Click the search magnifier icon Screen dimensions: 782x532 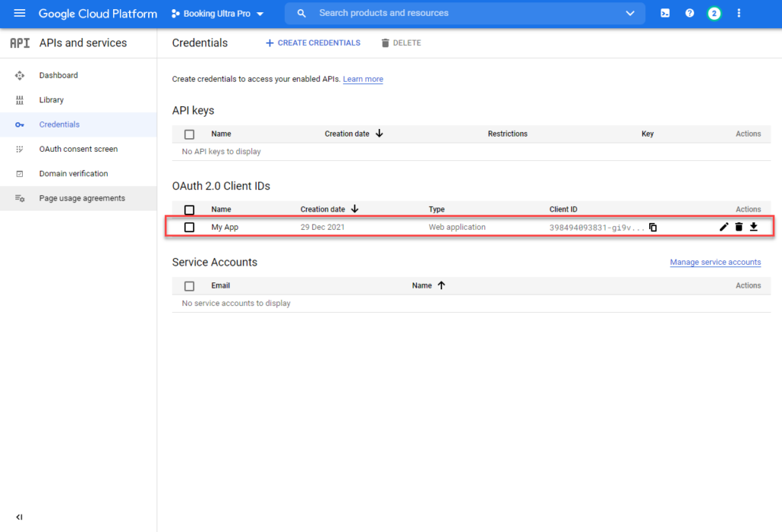[301, 14]
